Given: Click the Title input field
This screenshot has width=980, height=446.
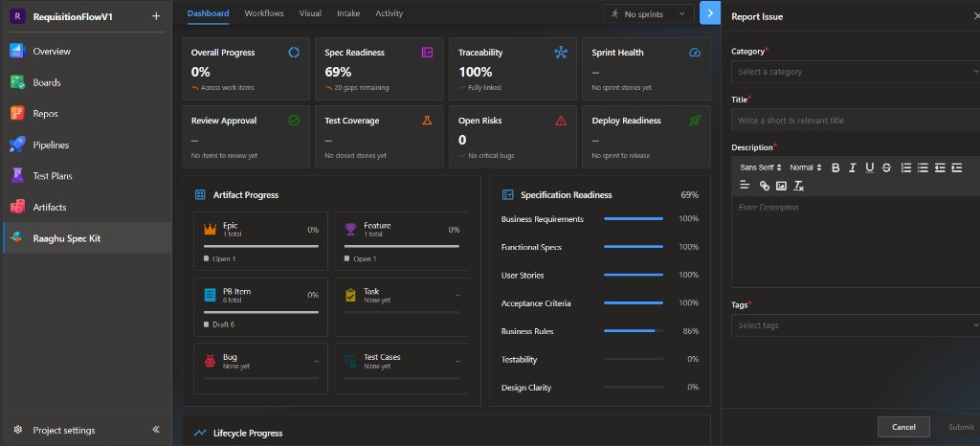Looking at the screenshot, I should (x=856, y=121).
